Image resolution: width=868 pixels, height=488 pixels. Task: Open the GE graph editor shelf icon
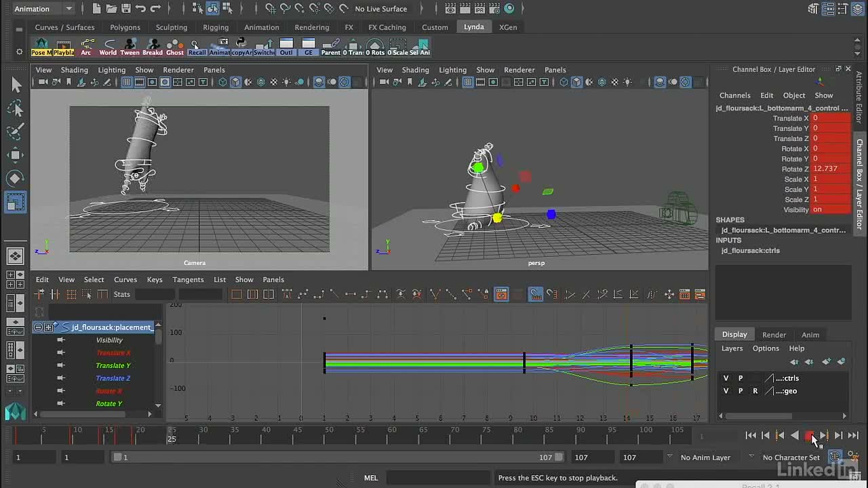[309, 47]
